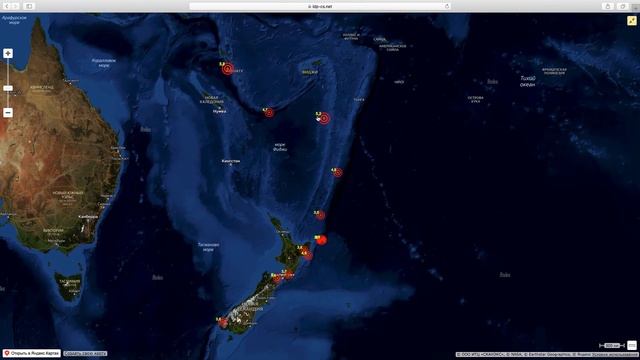The width and height of the screenshot is (640, 360).
Task: Click the море Фиджи label
Action: [280, 147]
